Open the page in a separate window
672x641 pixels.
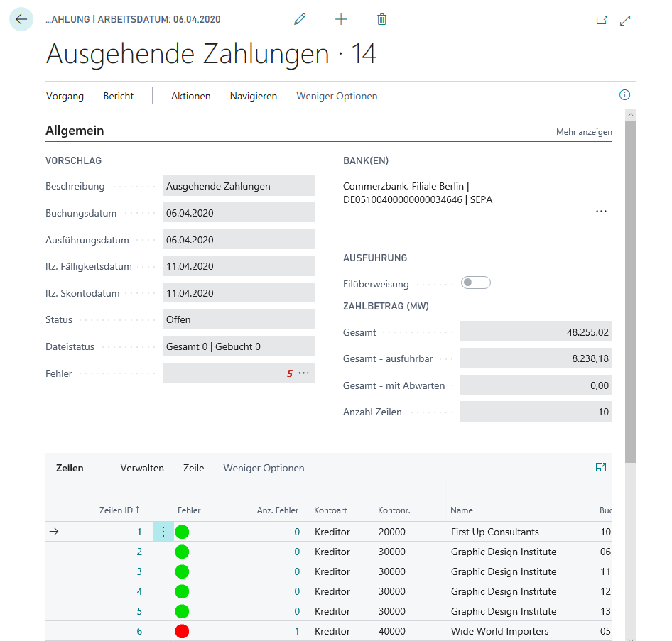pos(601,21)
